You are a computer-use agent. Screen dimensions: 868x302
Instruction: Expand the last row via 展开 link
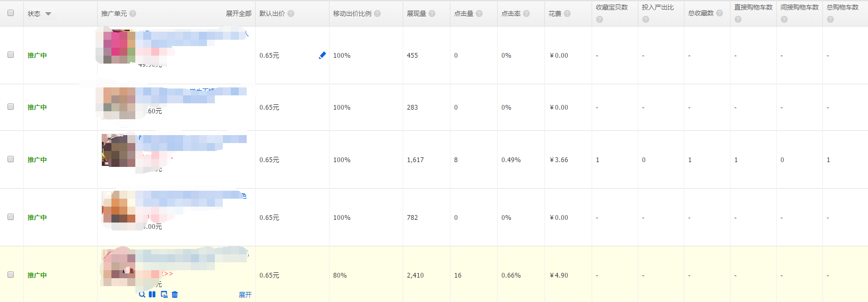point(245,295)
